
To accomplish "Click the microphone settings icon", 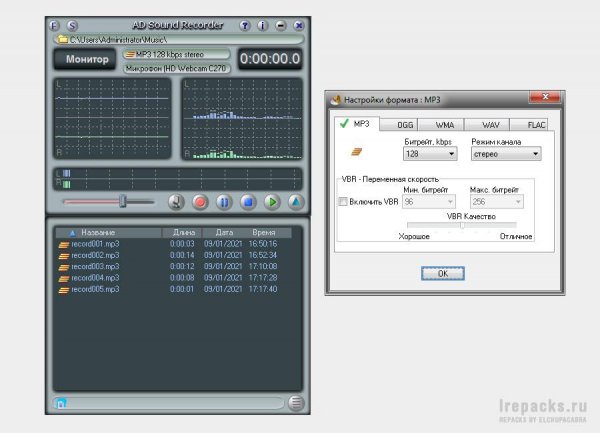I will (176, 202).
